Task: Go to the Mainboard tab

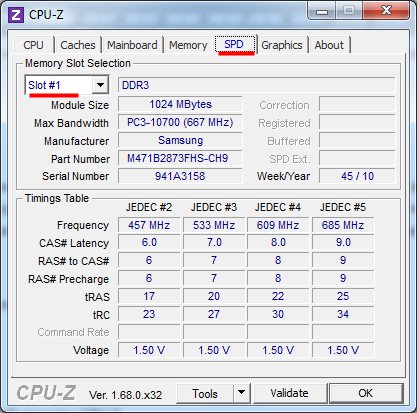Action: tap(132, 45)
